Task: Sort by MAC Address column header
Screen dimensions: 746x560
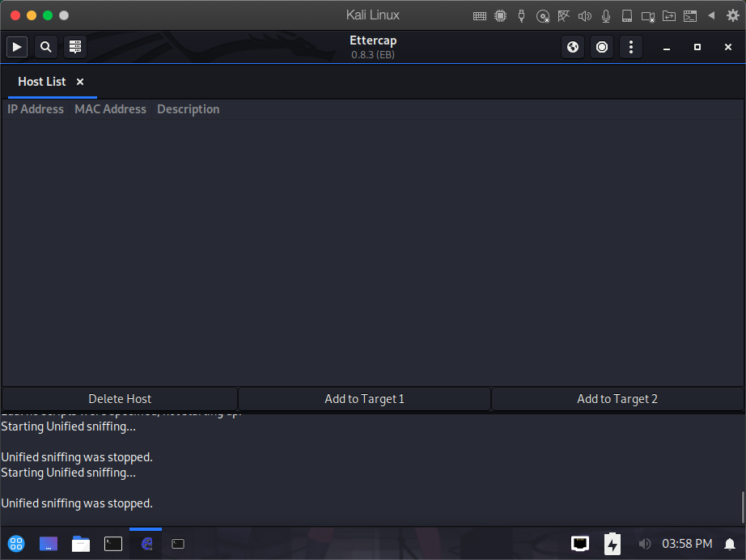Action: pos(110,109)
